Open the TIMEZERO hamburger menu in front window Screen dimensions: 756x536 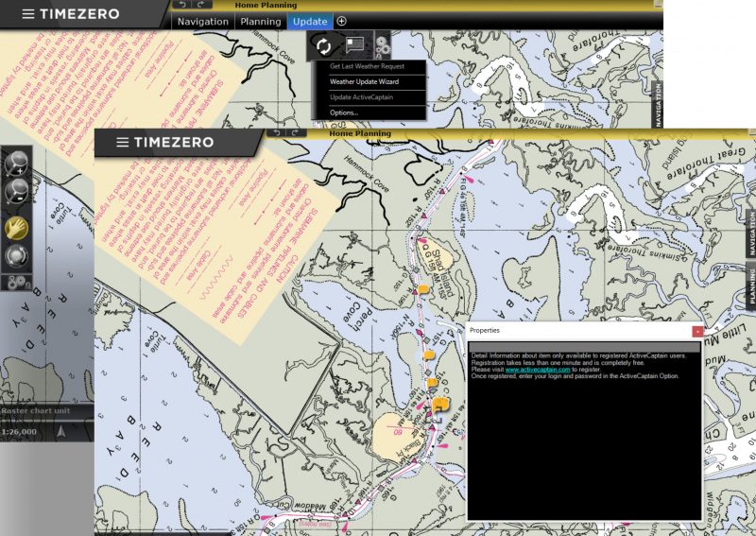pos(123,143)
